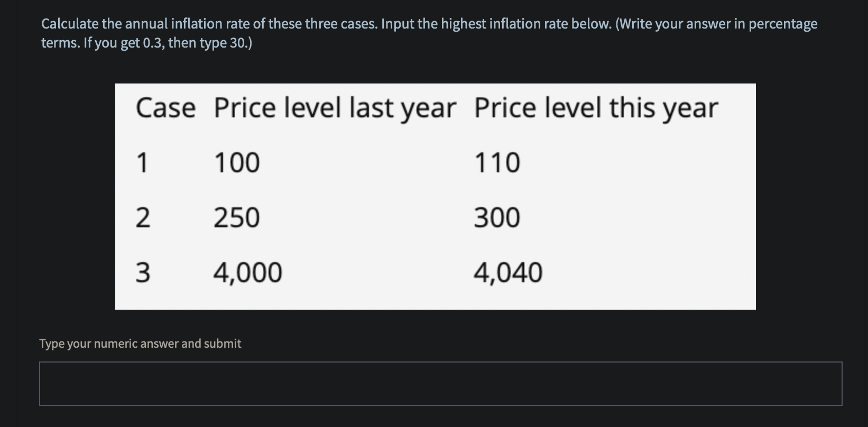Click the value 4,000 in Case 3
Image resolution: width=868 pixels, height=427 pixels.
point(247,272)
